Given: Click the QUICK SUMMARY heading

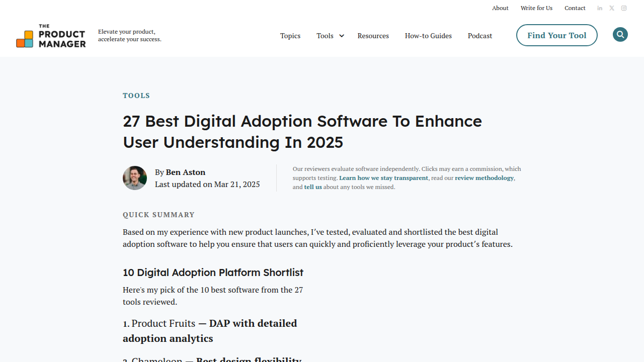Looking at the screenshot, I should 158,215.
